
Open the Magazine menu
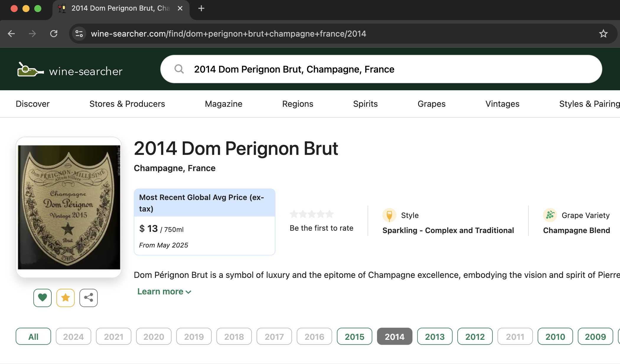coord(223,104)
